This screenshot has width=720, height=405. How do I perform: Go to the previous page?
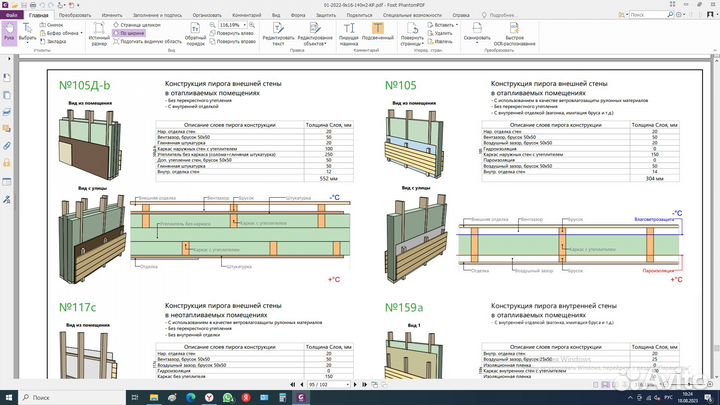coord(302,384)
